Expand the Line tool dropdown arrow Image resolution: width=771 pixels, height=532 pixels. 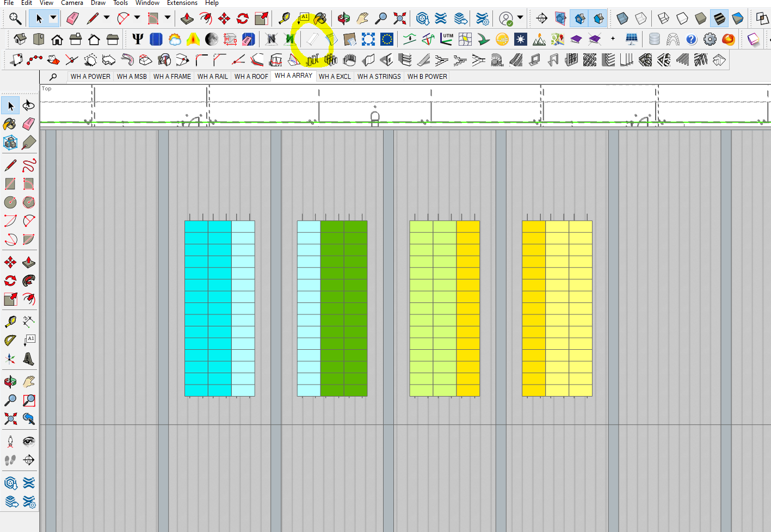[106, 18]
